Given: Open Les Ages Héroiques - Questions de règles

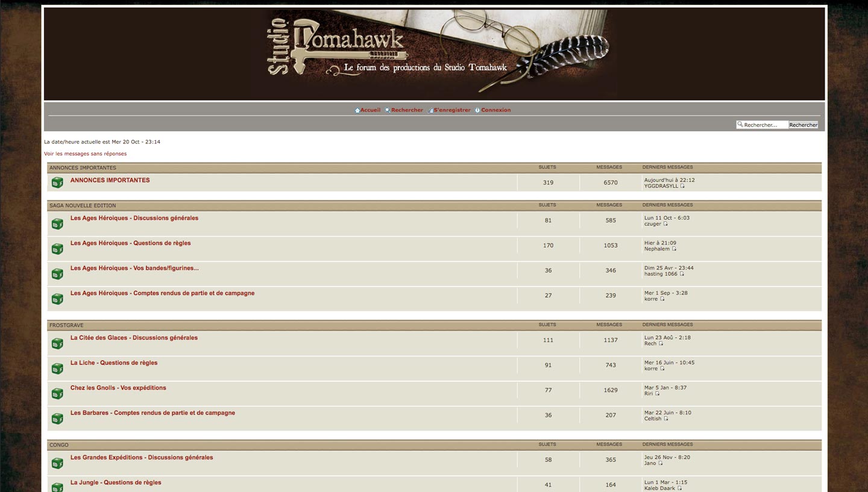Looking at the screenshot, I should (x=130, y=243).
